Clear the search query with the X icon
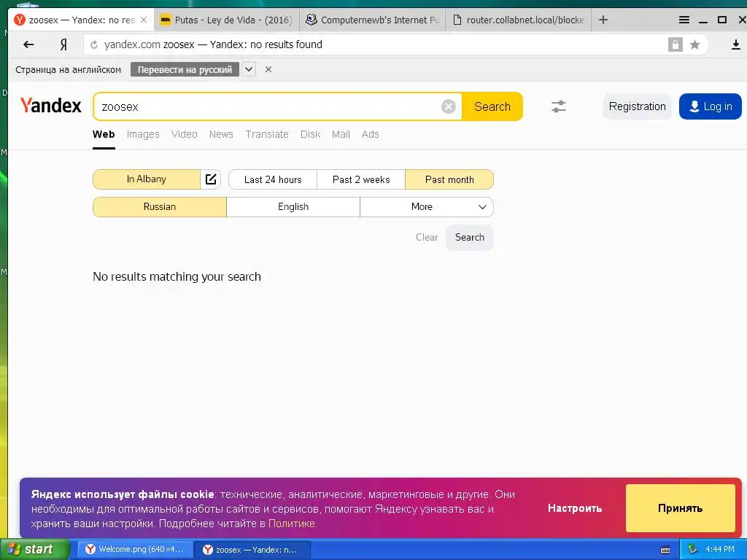The height and width of the screenshot is (560, 747). (x=449, y=106)
